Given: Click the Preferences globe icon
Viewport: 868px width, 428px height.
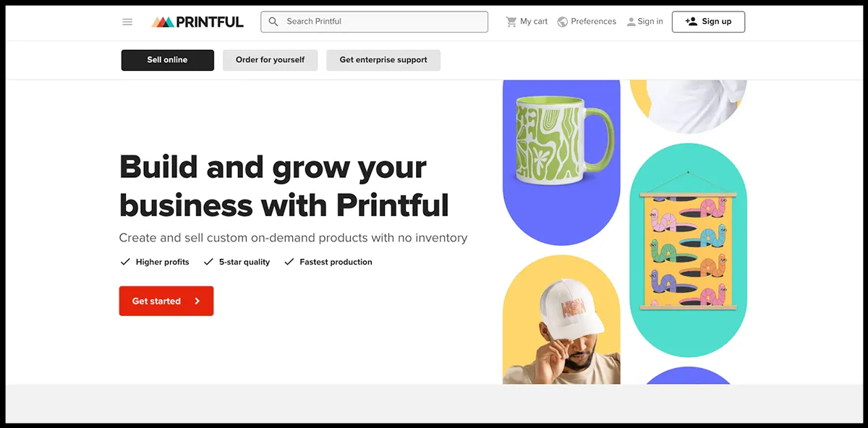Looking at the screenshot, I should [563, 22].
